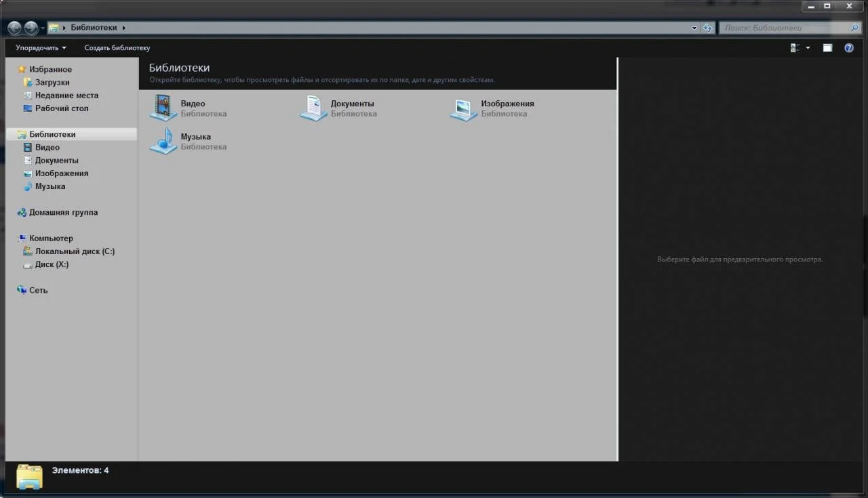This screenshot has height=498, width=868.
Task: Open the recent pages dropdown beside Forward
Action: [x=43, y=28]
